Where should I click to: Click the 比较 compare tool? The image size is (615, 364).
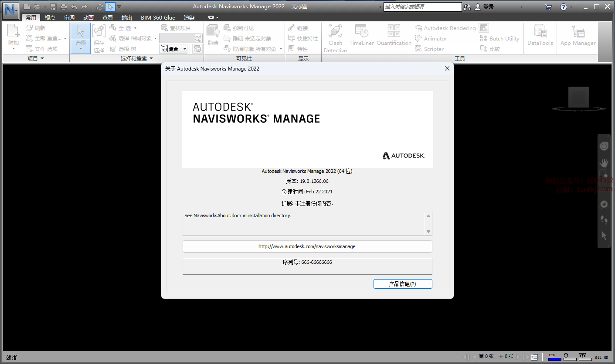[x=490, y=49]
